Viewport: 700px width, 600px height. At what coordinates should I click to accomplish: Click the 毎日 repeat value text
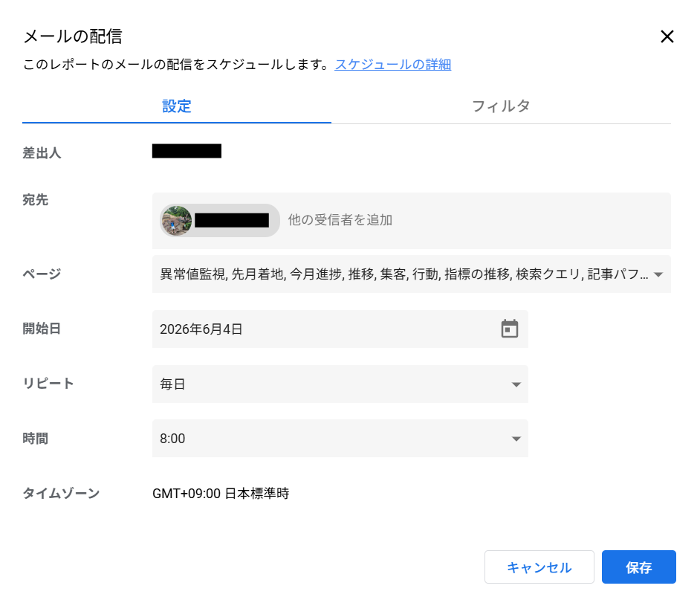click(172, 384)
